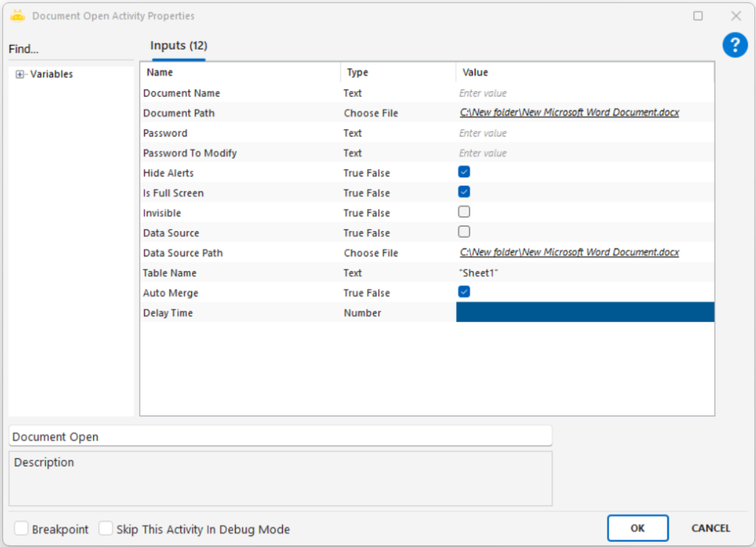
Task: Check Skip This Activity In Debug Mode
Action: (106, 529)
